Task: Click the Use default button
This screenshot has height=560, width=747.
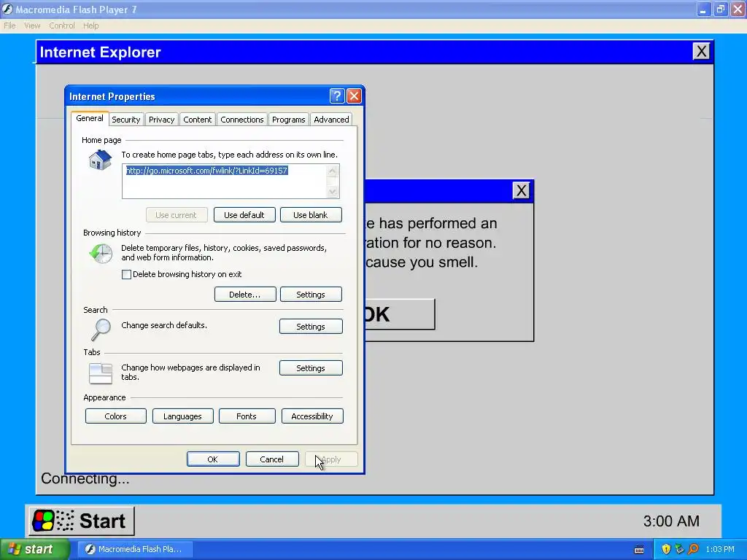Action: pos(244,215)
